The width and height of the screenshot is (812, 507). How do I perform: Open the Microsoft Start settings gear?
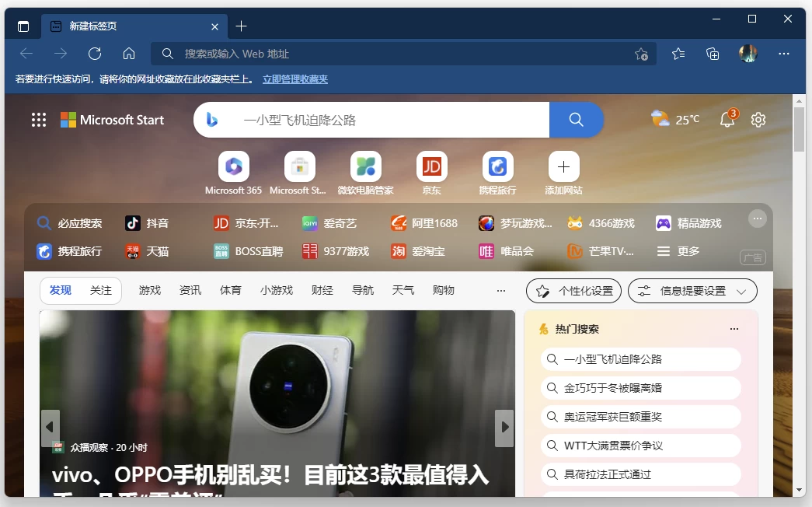[x=758, y=120]
